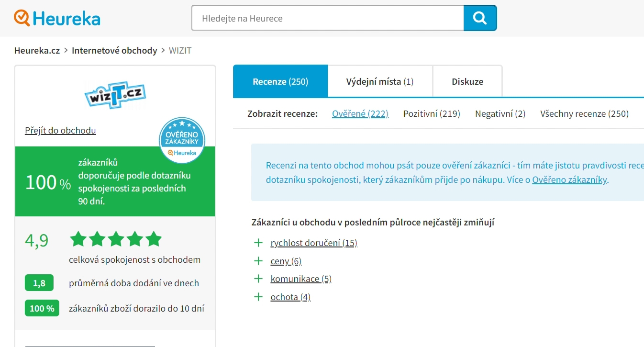This screenshot has height=347, width=644.
Task: Click zákazníků zboží dorazilo do 10 dní
Action: tap(137, 308)
